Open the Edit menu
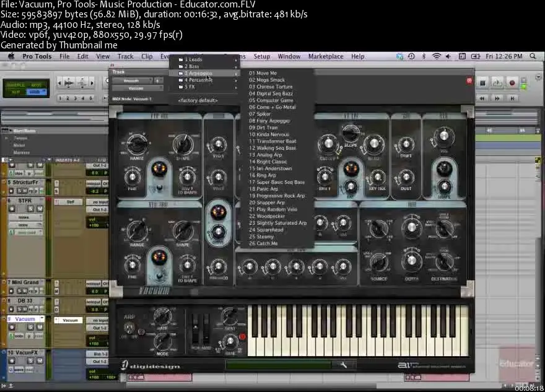Viewport: 545px width, 392px height. click(83, 56)
